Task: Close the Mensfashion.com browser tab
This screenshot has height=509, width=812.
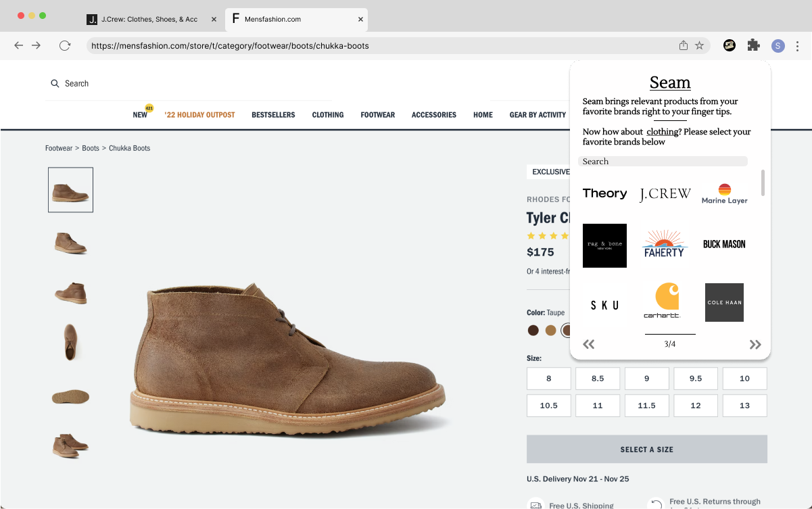Action: 361,20
